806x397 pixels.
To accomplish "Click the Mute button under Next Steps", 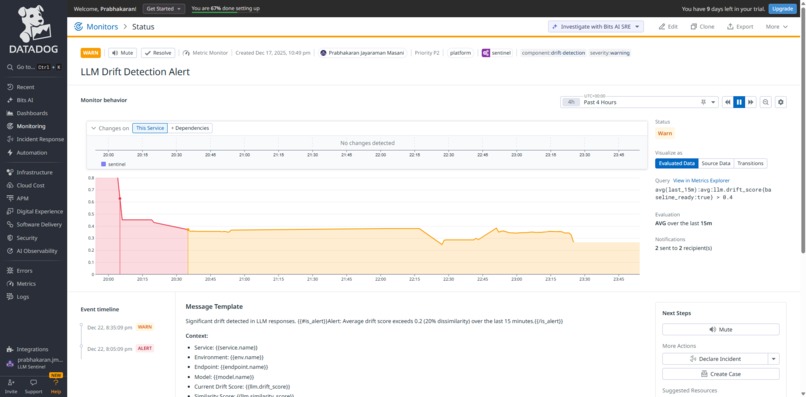I will [x=721, y=330].
